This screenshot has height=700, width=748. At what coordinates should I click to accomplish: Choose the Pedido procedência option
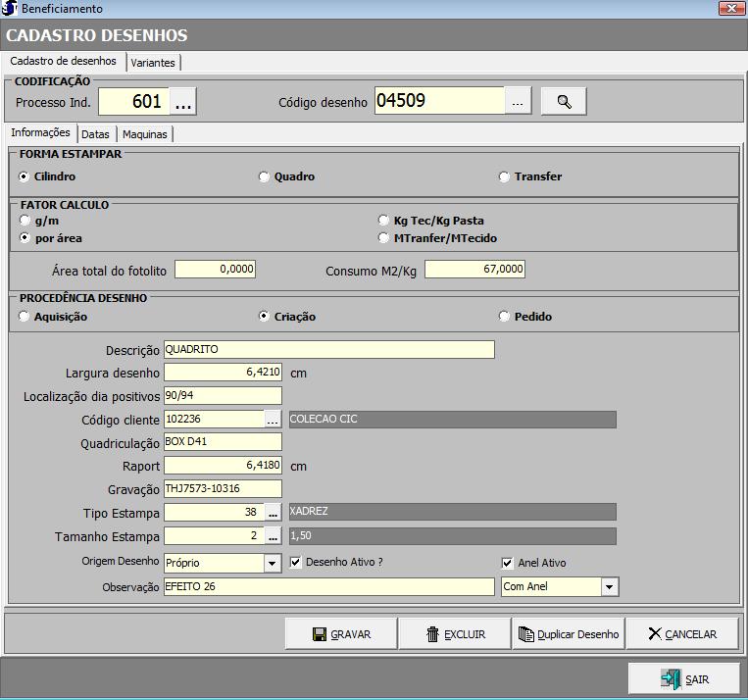(x=505, y=317)
